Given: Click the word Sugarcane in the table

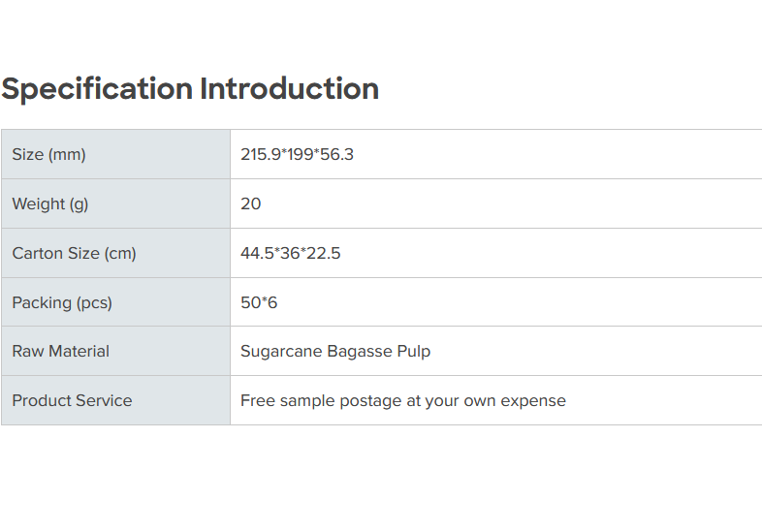Looking at the screenshot, I should coord(281,352).
